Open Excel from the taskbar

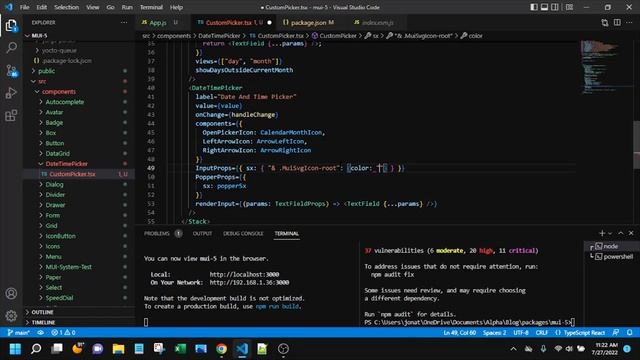180,349
